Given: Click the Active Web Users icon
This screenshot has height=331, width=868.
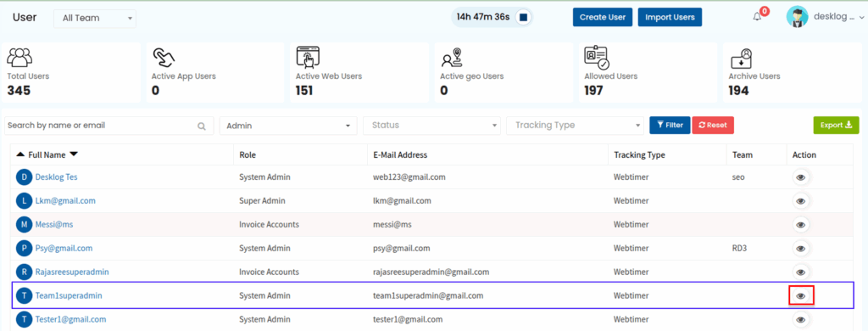Looking at the screenshot, I should click(x=309, y=57).
